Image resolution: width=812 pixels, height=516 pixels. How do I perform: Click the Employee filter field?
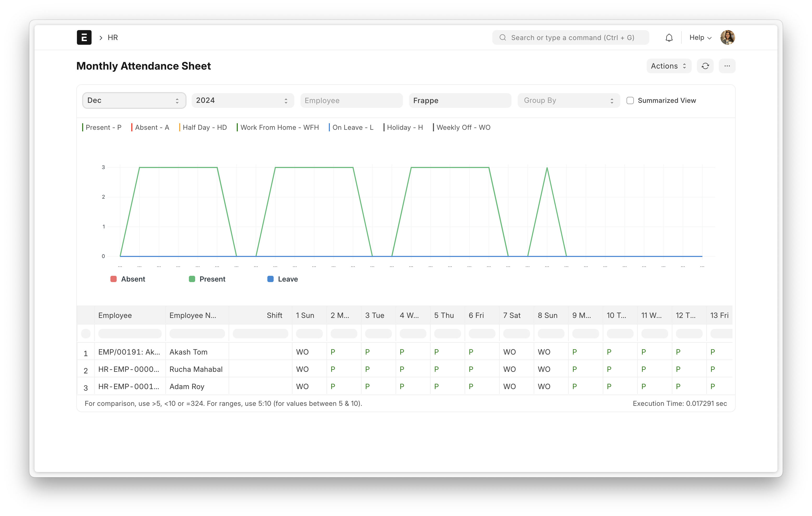coord(351,100)
